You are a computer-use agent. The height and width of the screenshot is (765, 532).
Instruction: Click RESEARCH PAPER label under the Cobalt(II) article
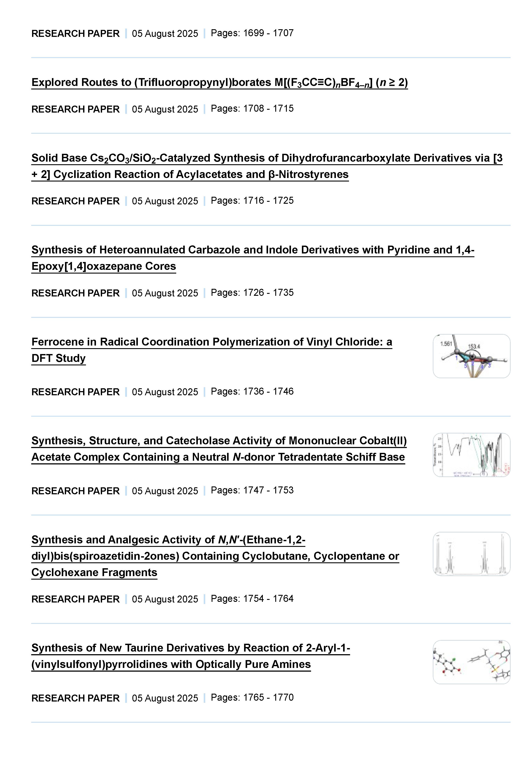pyautogui.click(x=75, y=491)
